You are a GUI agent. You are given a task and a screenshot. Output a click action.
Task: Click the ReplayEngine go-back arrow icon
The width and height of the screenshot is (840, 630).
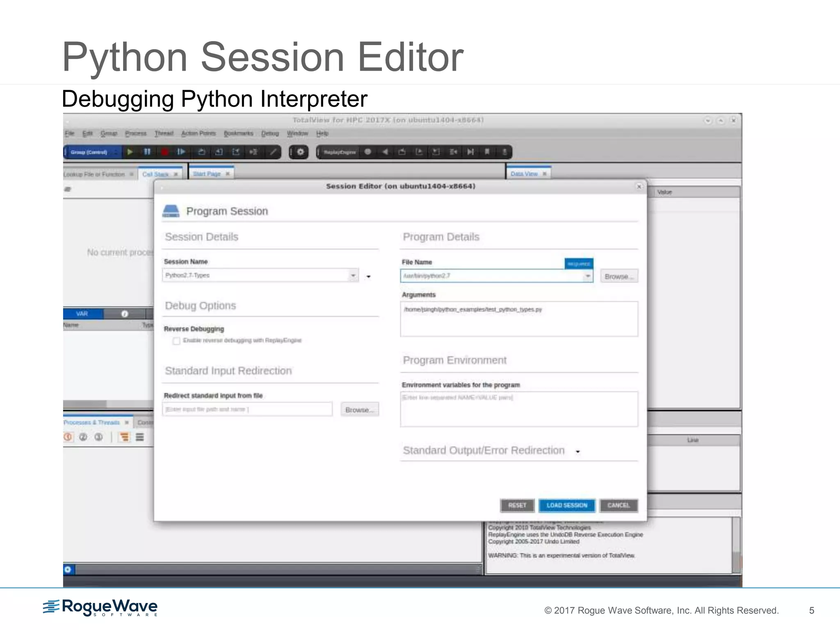385,152
